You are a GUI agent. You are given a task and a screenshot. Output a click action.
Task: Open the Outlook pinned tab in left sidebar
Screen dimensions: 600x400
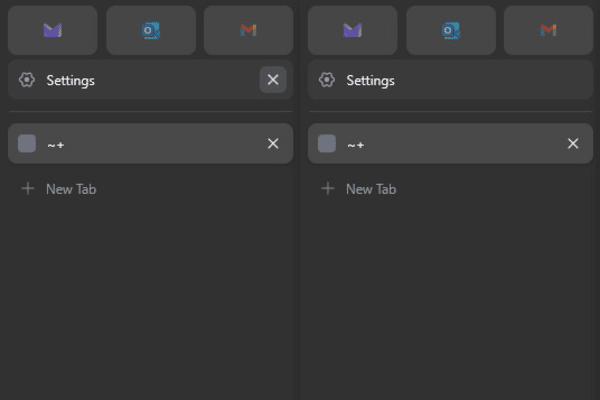coord(151,30)
